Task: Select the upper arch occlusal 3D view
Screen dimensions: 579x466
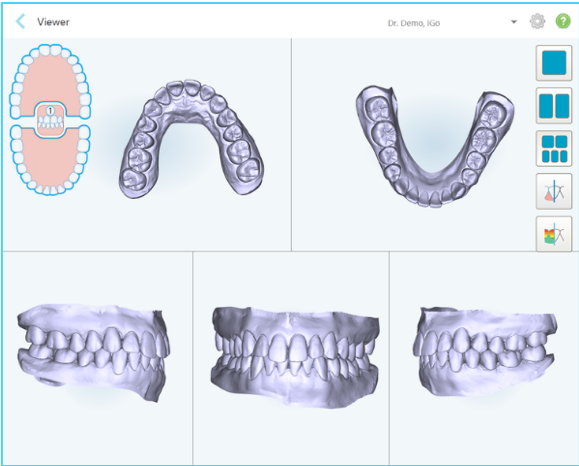Action: point(191,138)
